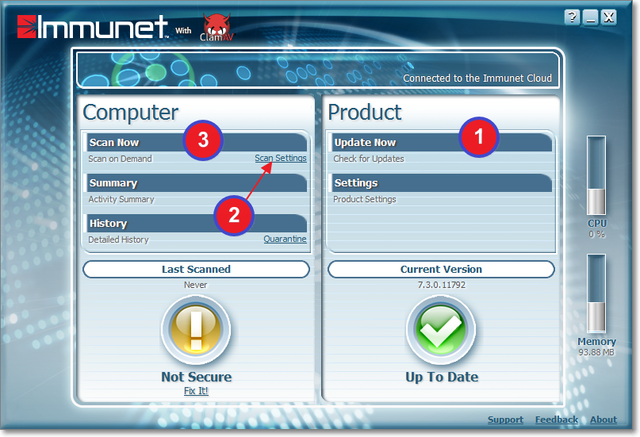Open product Settings
The width and height of the screenshot is (640, 437).
coord(355,183)
